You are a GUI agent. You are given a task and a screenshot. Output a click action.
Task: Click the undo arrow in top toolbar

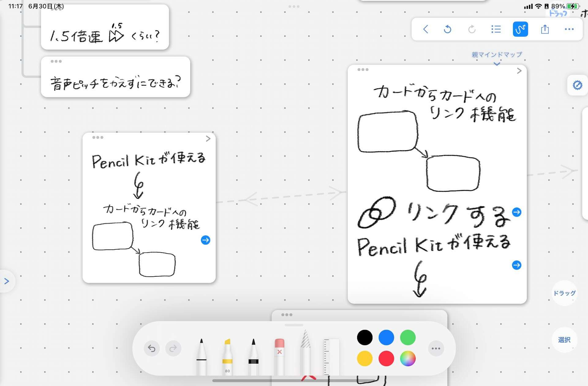click(x=447, y=29)
